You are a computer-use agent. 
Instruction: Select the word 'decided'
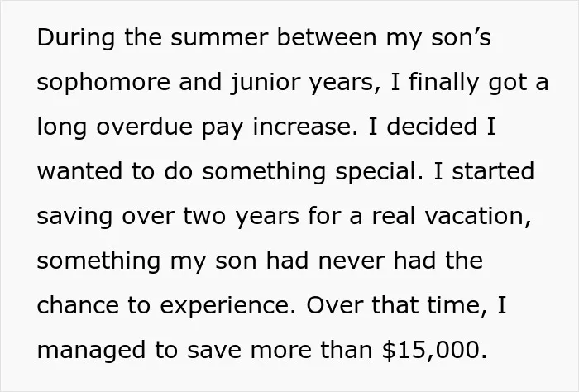(x=432, y=127)
